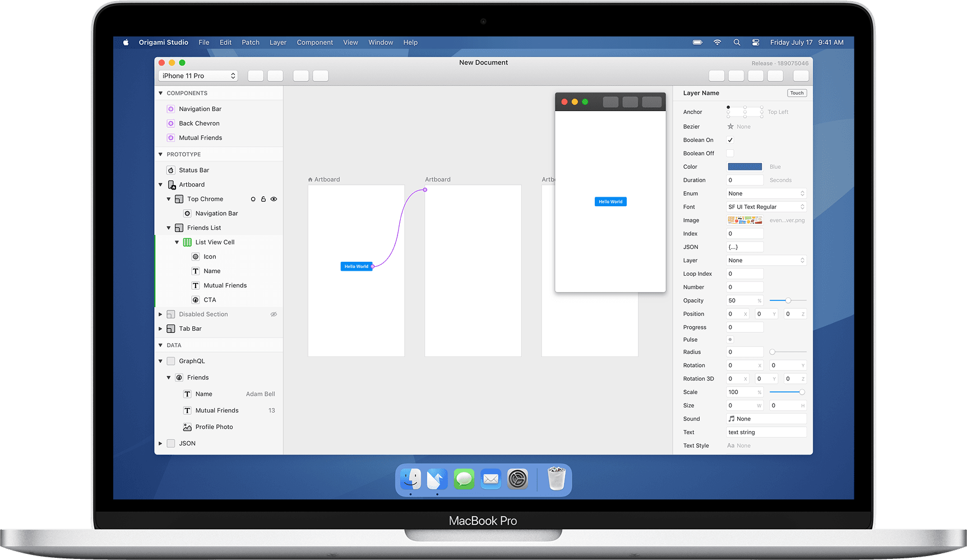This screenshot has width=967, height=560.
Task: Open Messages in the Dock
Action: (464, 479)
